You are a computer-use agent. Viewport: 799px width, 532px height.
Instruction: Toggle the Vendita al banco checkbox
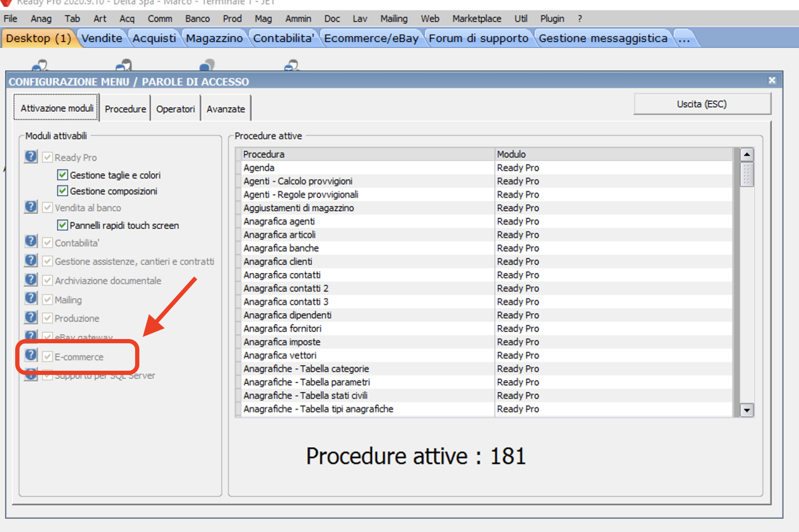coord(47,208)
